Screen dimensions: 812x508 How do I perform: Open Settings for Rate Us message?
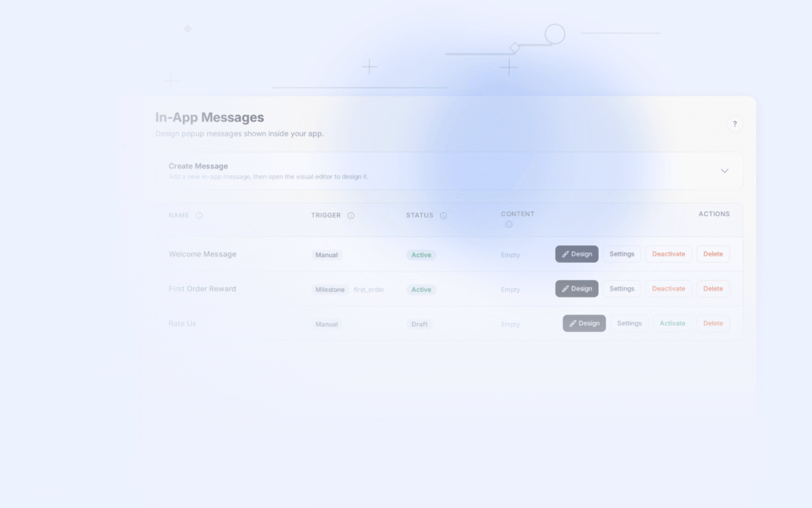point(630,324)
